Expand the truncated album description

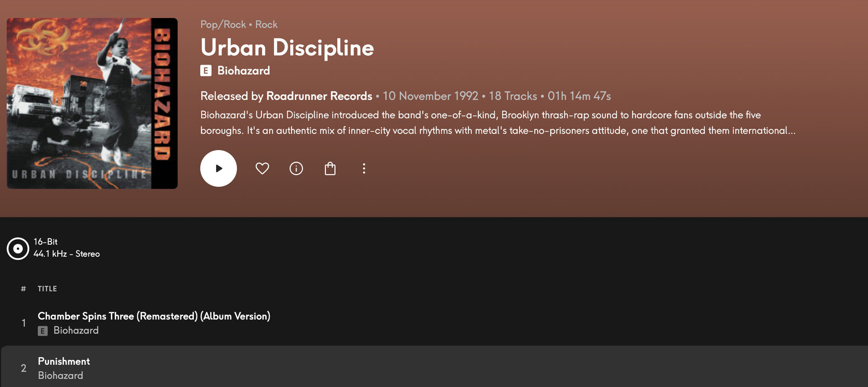[x=497, y=123]
